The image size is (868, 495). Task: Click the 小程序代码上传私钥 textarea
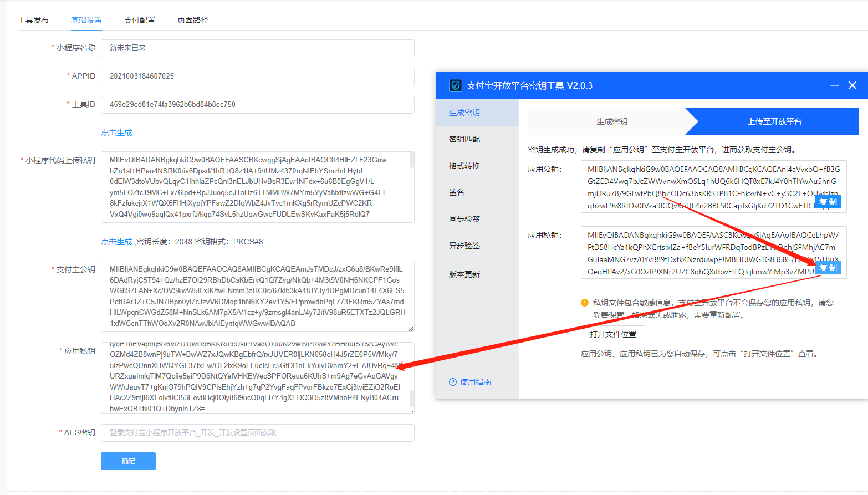[x=258, y=187]
